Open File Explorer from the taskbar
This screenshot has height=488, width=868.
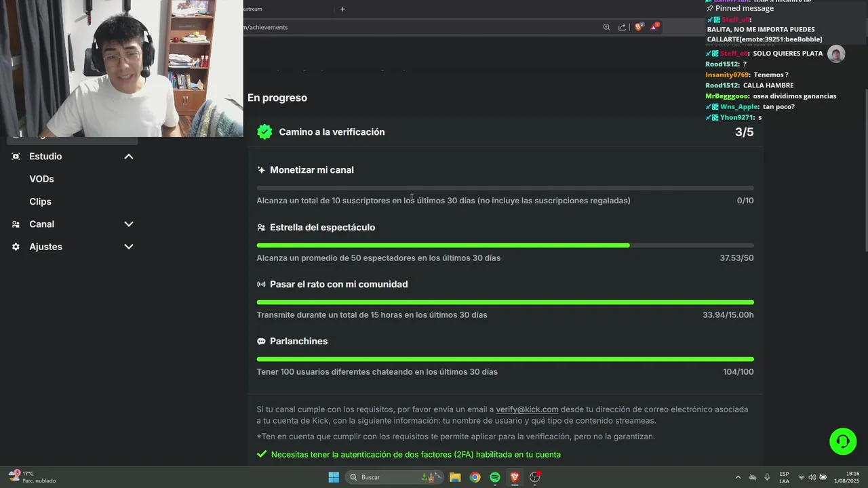(455, 477)
